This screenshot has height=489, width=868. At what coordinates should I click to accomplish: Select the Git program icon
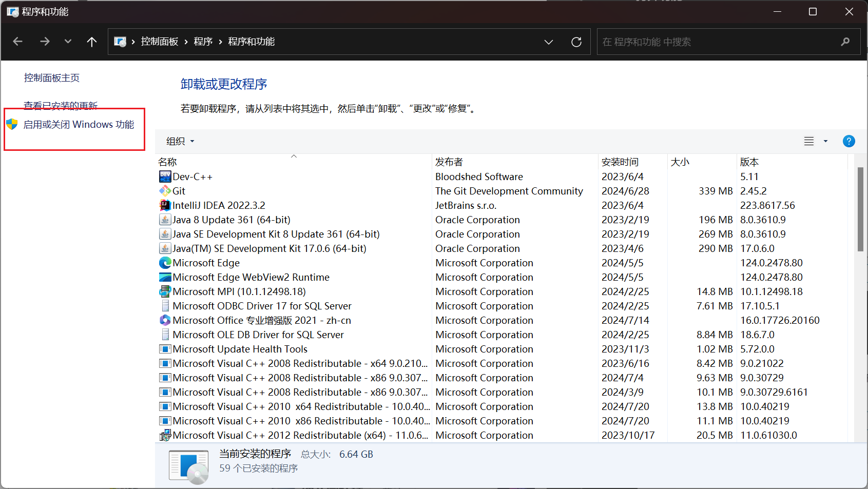(x=165, y=191)
